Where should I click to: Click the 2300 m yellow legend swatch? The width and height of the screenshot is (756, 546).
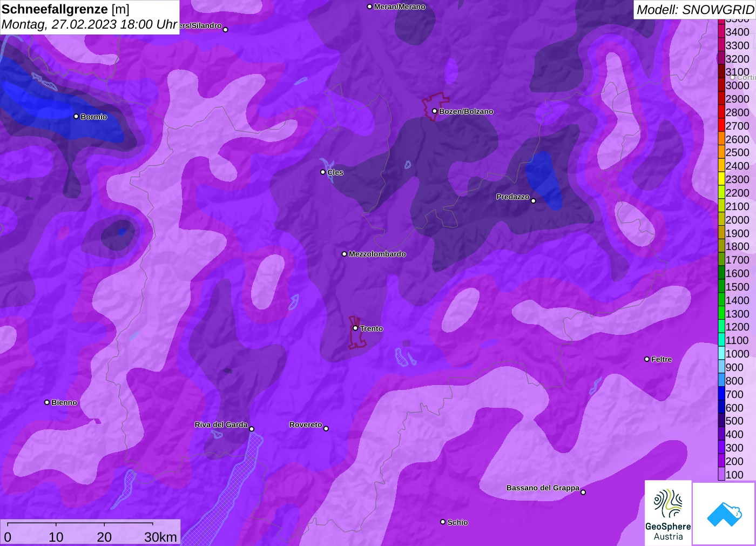pos(721,179)
